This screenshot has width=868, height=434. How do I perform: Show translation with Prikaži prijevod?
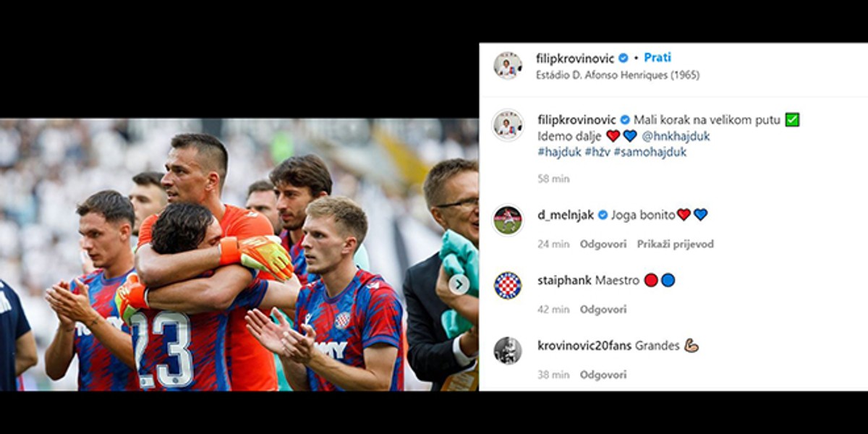pos(675,244)
